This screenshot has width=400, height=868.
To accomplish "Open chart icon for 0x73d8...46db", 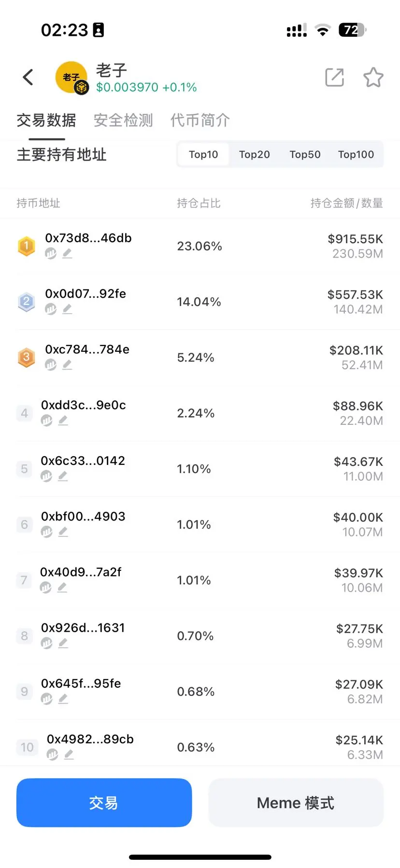I will click(x=51, y=253).
